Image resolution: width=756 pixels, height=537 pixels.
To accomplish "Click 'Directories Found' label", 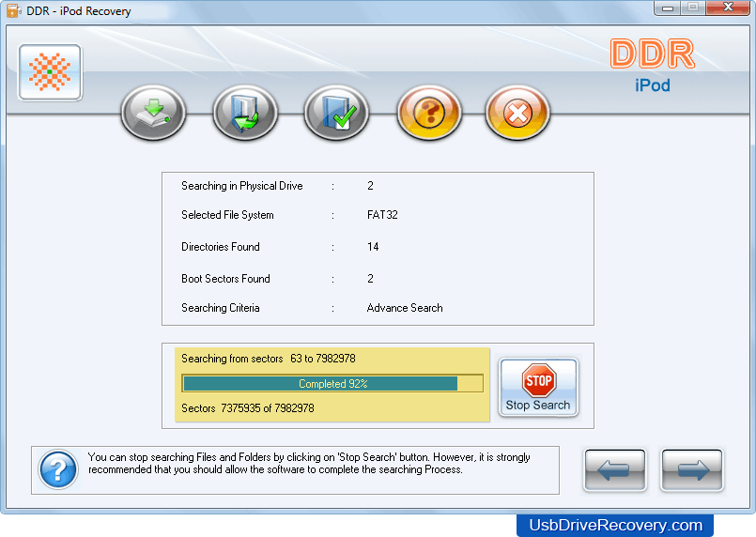I will click(x=221, y=247).
